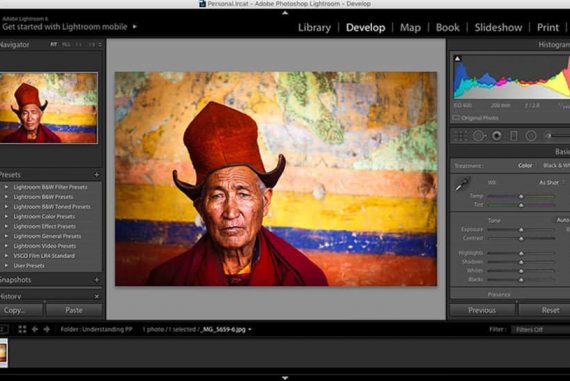Click the Blacks slider handle
The image size is (570, 381).
(x=521, y=280)
